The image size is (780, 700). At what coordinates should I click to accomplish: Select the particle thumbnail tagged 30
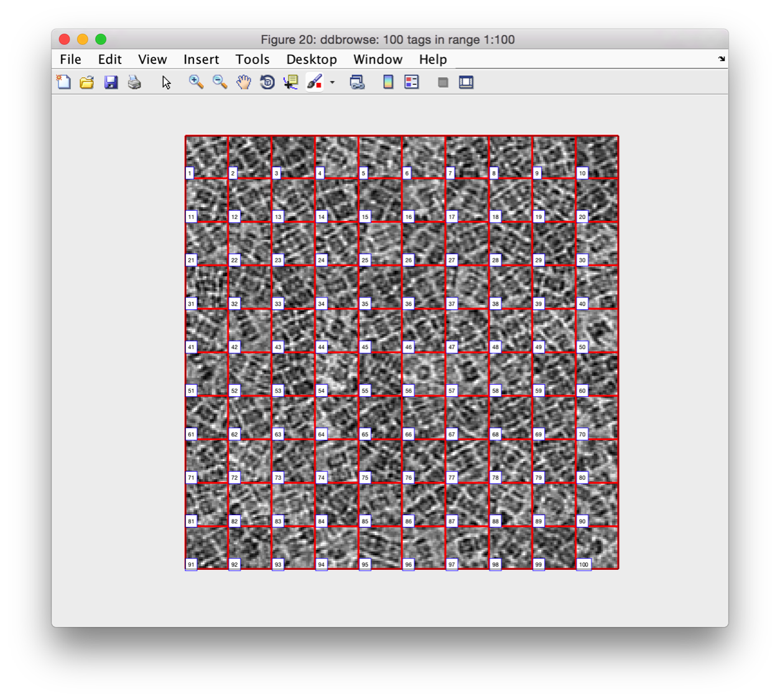pyautogui.click(x=597, y=244)
